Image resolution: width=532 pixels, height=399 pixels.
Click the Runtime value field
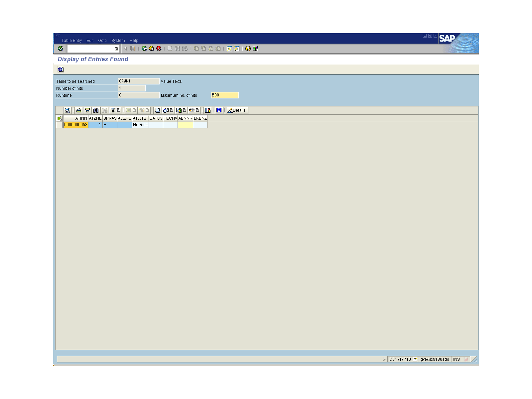tap(139, 95)
